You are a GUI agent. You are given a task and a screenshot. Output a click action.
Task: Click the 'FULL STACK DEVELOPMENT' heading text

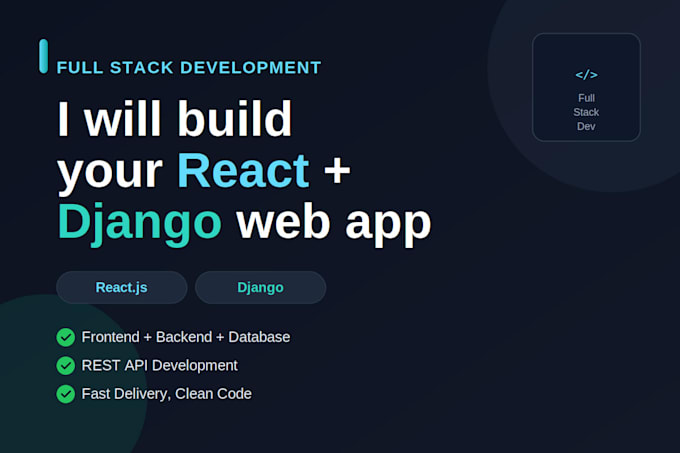click(x=189, y=68)
